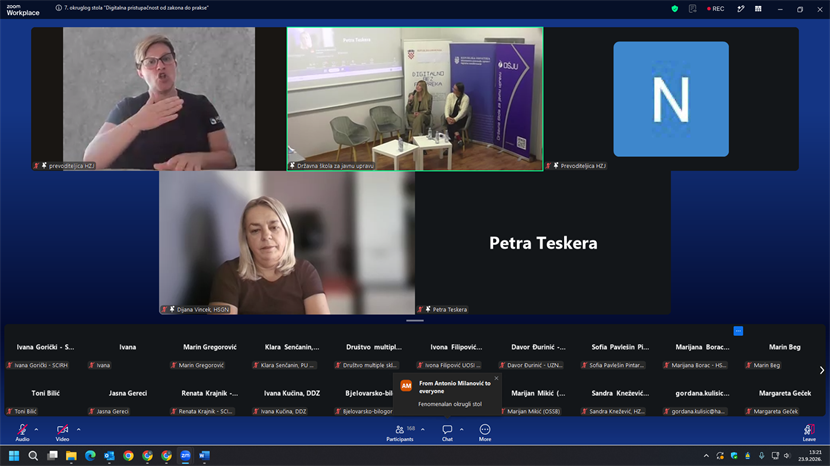Screen dimensions: 830x466
Task: Click the Sofia Pavlešin participant tile
Action: tap(620, 349)
